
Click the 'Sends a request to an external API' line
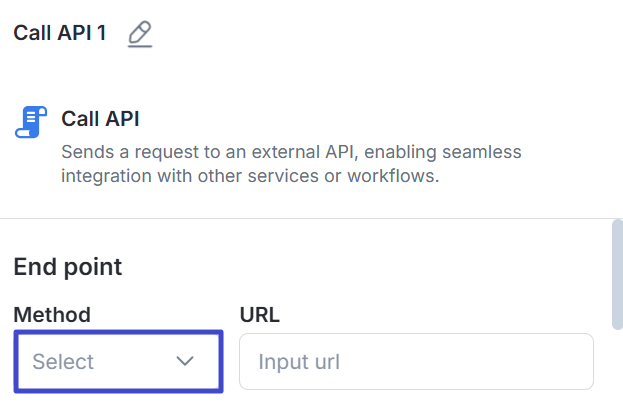[290, 153]
